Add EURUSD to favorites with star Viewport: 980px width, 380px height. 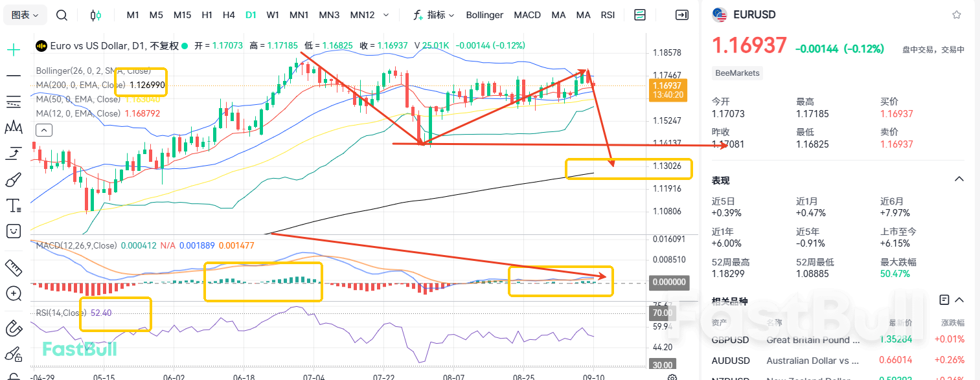coord(957,15)
